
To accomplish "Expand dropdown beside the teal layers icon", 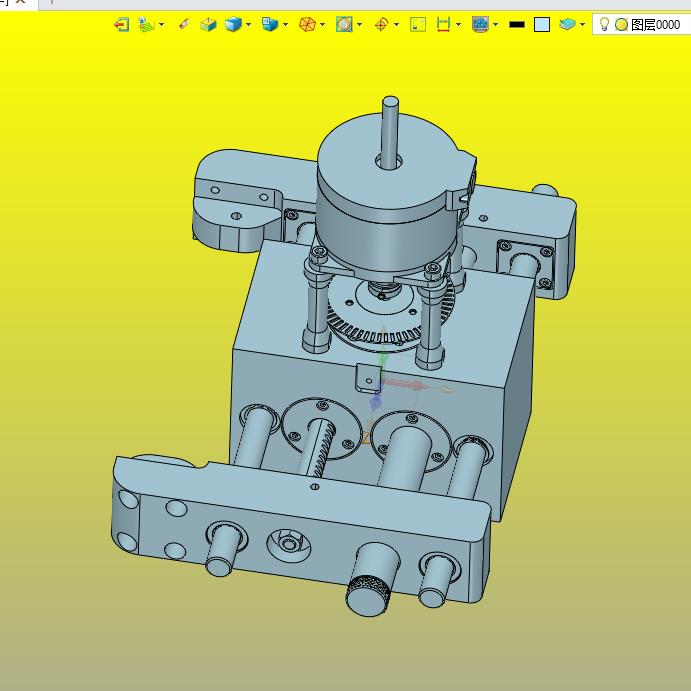I will tap(583, 24).
